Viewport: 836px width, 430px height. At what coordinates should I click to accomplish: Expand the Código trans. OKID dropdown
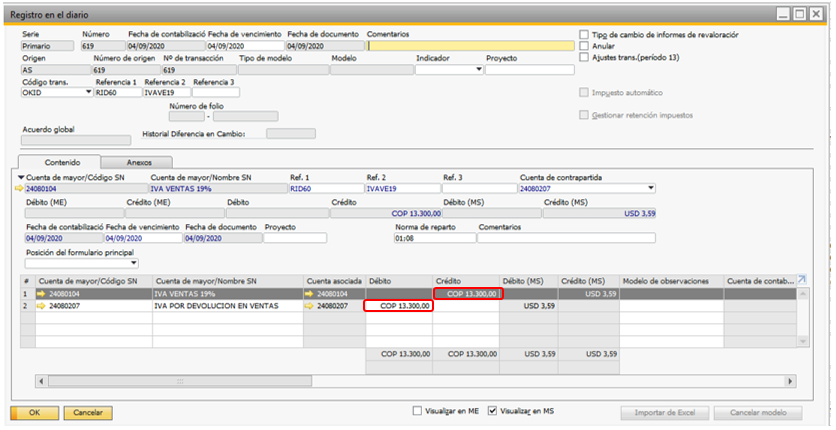tap(89, 92)
